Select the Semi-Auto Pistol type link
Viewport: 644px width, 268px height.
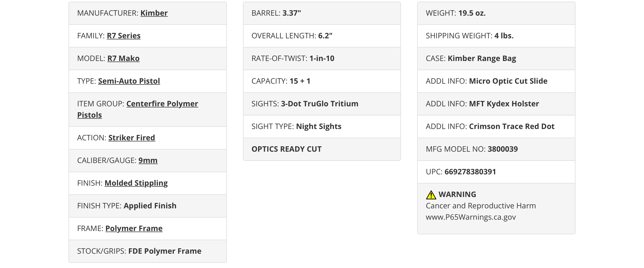129,81
